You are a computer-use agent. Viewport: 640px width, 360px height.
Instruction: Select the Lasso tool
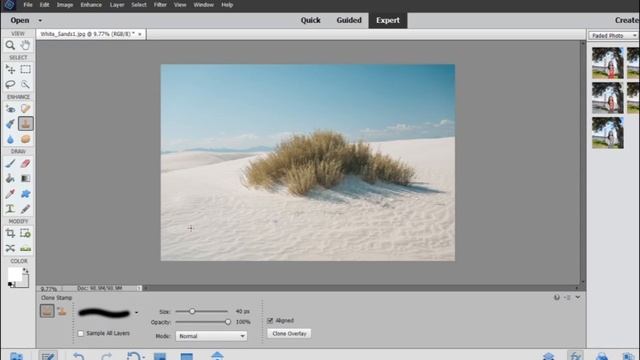pyautogui.click(x=10, y=84)
